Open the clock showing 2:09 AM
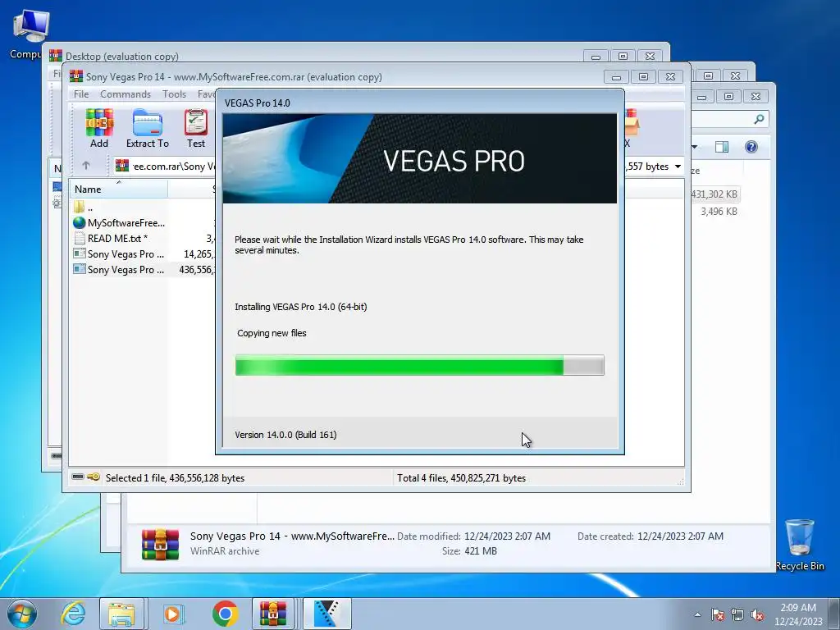 click(x=798, y=614)
